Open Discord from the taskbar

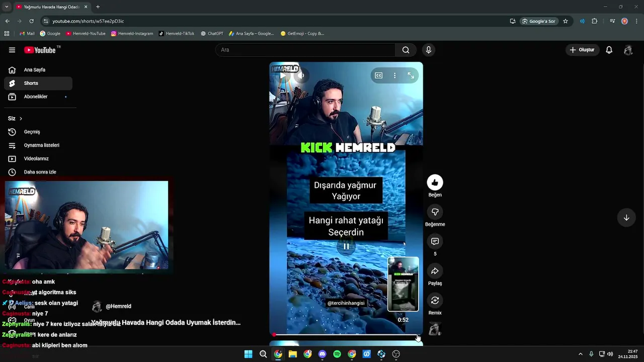pyautogui.click(x=323, y=354)
